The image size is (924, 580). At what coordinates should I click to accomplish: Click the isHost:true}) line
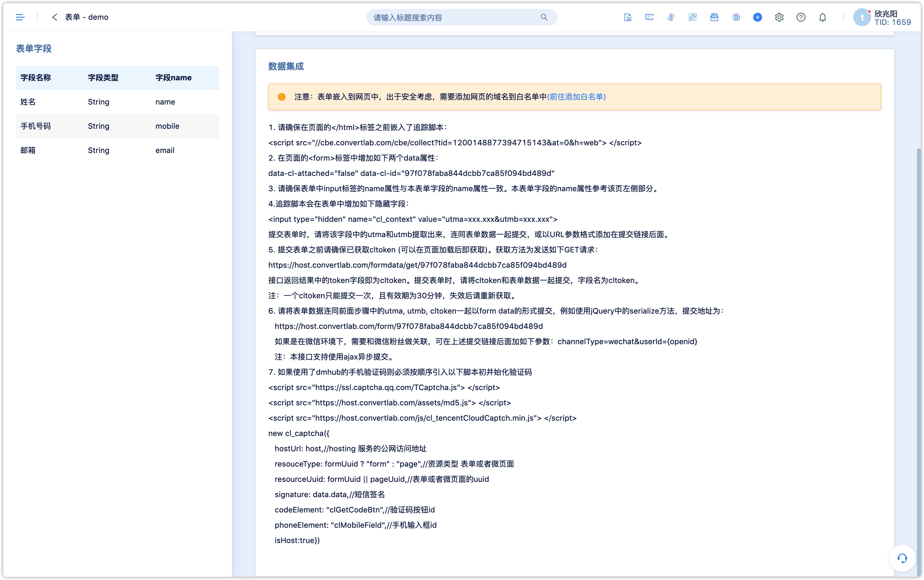pyautogui.click(x=297, y=540)
